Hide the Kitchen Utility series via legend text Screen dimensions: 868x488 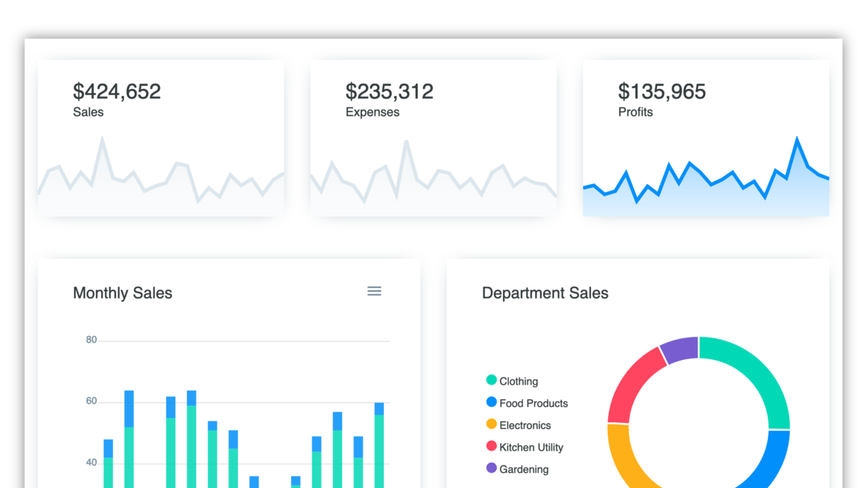531,448
